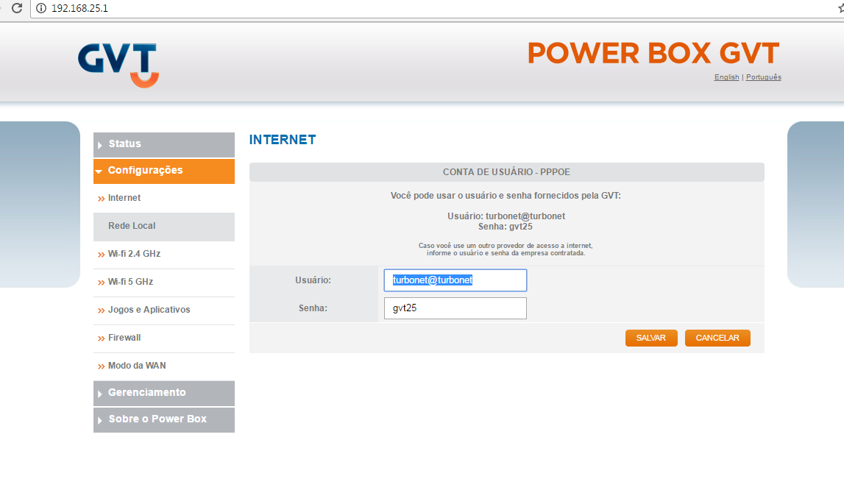This screenshot has width=844, height=504.
Task: Expand the Sobre o Power Box section
Action: pos(163,419)
